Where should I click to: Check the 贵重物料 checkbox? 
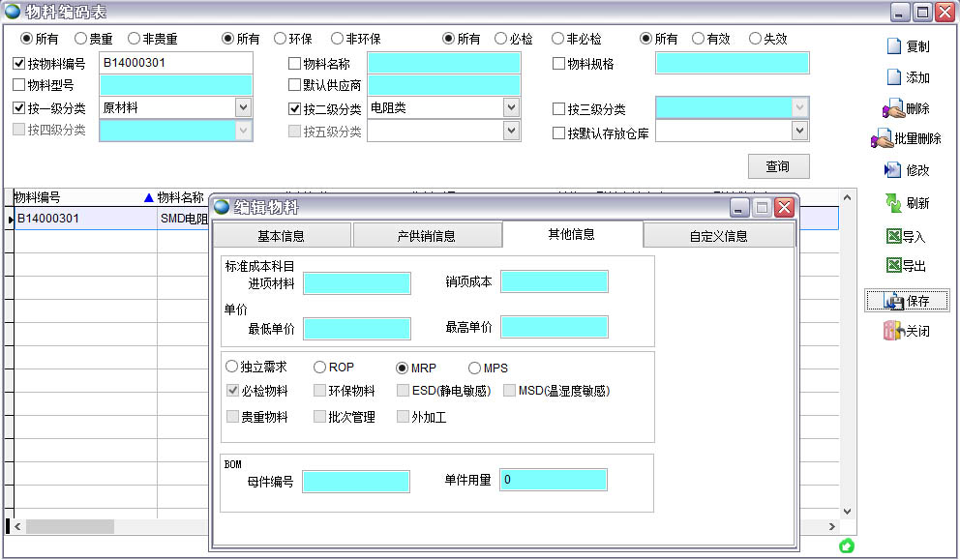(x=235, y=417)
